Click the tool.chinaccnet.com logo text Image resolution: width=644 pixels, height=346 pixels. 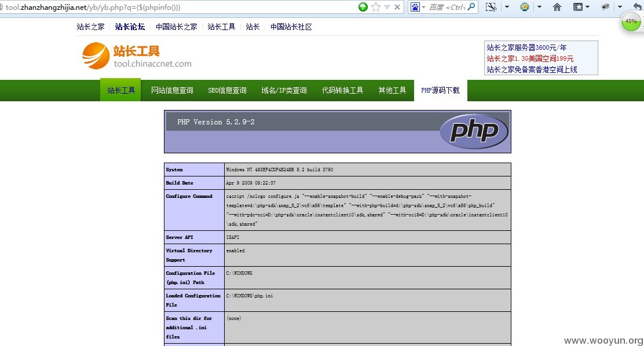coord(153,64)
